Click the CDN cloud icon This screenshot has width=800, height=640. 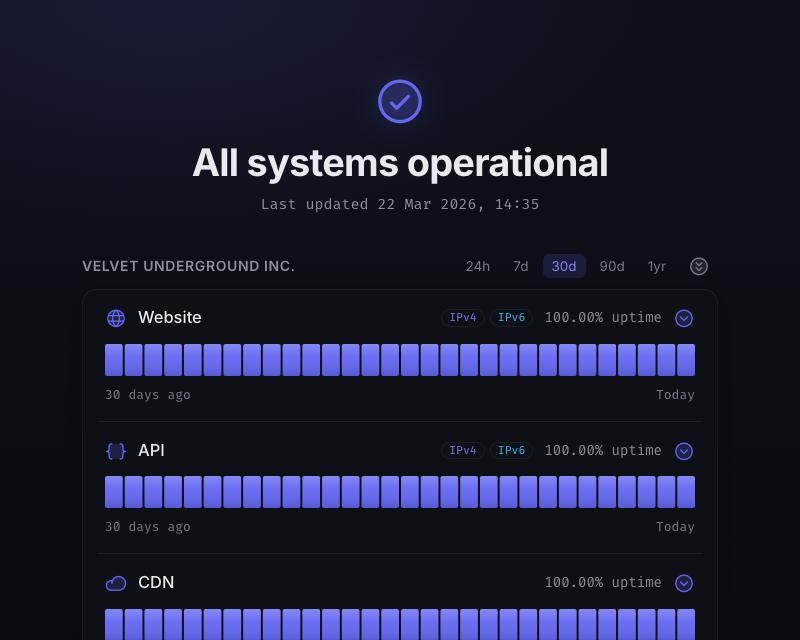click(116, 583)
